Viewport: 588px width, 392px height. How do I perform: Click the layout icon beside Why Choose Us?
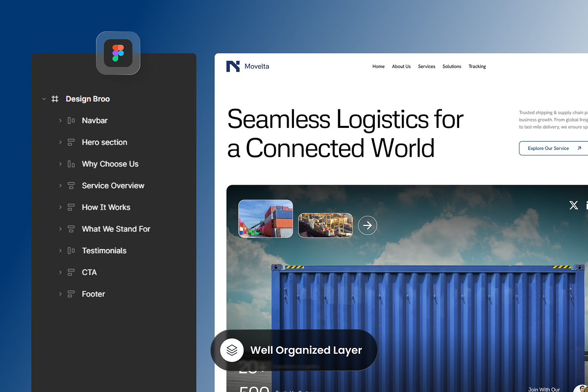71,164
